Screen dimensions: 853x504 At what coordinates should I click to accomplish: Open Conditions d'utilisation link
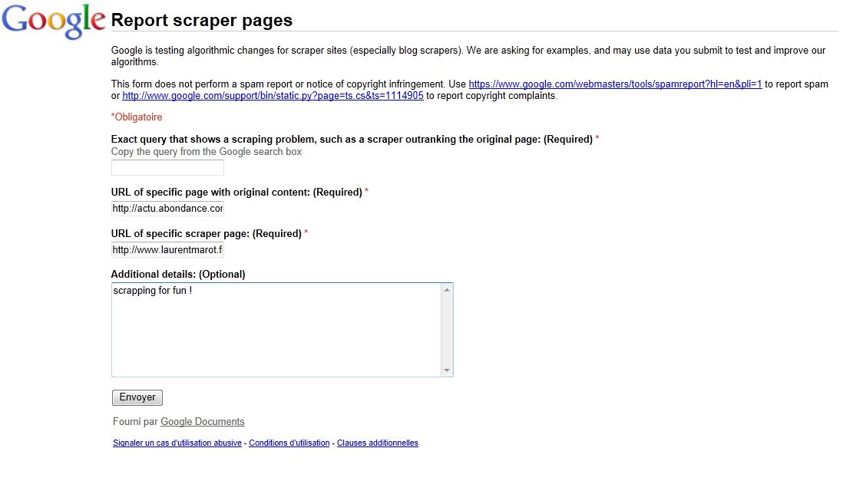289,443
